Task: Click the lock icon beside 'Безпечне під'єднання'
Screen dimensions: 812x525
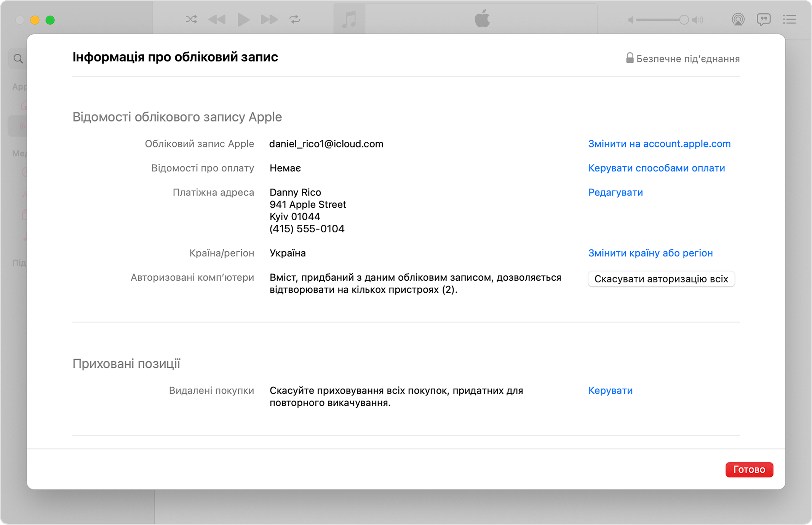Action: (x=630, y=58)
